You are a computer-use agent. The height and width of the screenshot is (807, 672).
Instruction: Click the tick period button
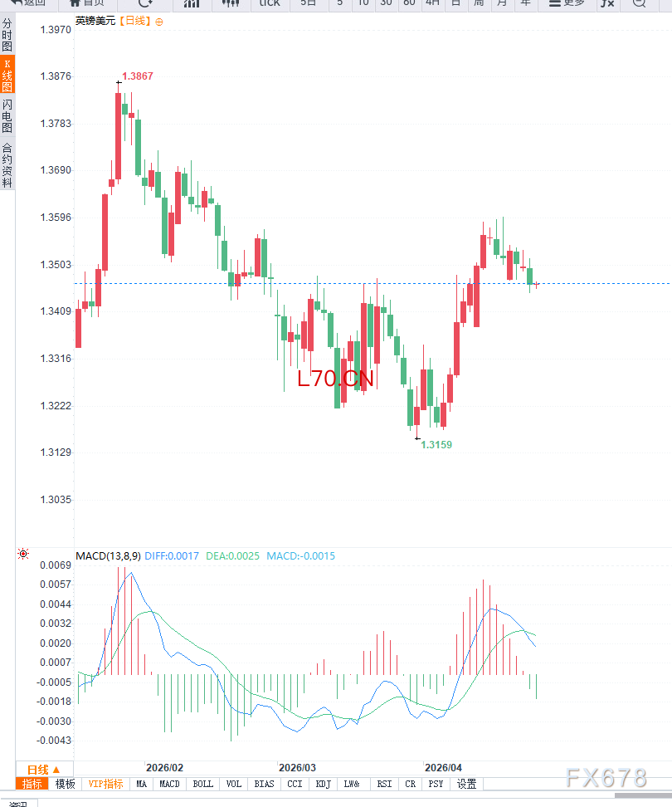pyautogui.click(x=270, y=3)
